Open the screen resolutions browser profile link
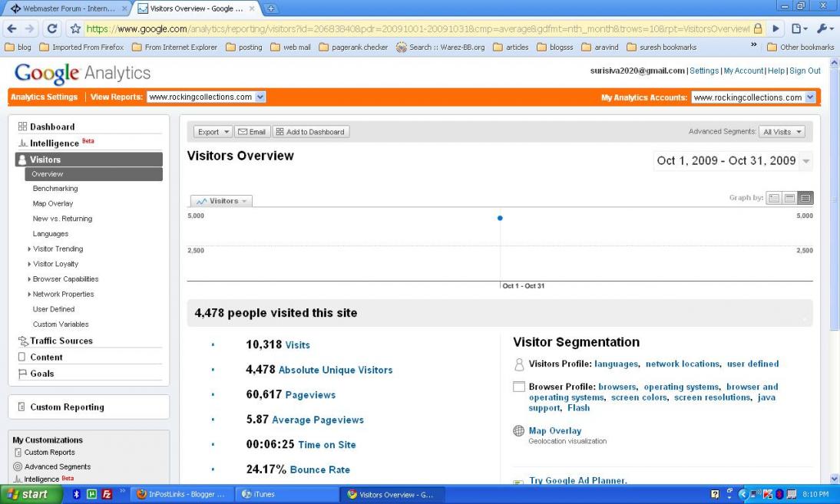840x504 pixels. (x=712, y=397)
